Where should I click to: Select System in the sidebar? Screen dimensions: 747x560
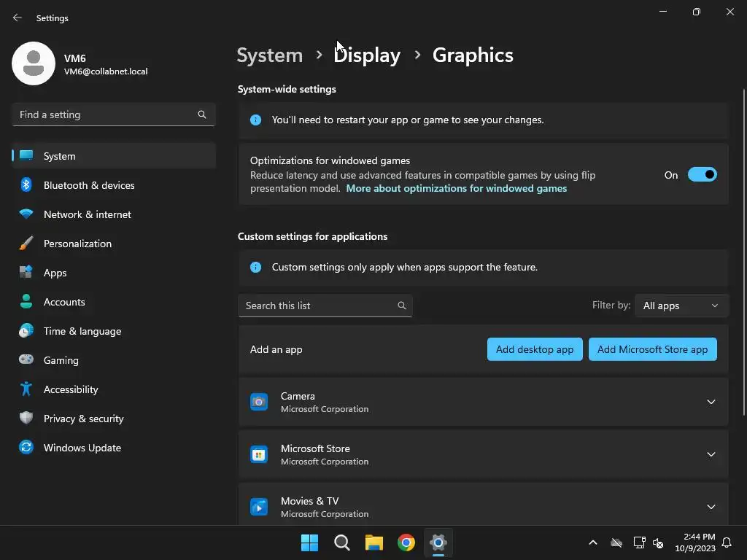[x=114, y=156]
